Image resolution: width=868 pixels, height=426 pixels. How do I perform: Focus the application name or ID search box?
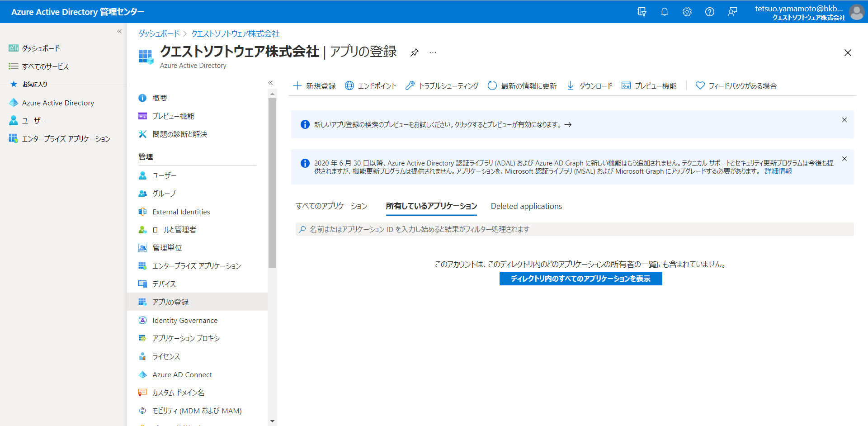click(575, 229)
